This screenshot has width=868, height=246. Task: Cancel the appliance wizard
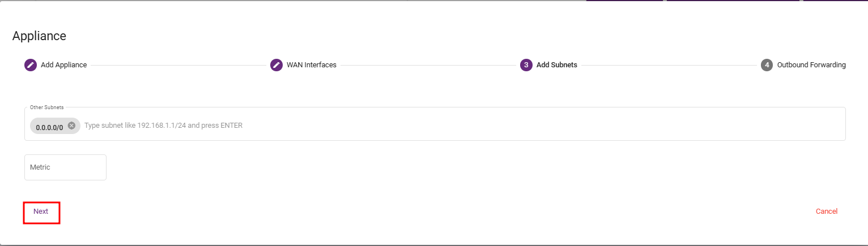pyautogui.click(x=826, y=212)
